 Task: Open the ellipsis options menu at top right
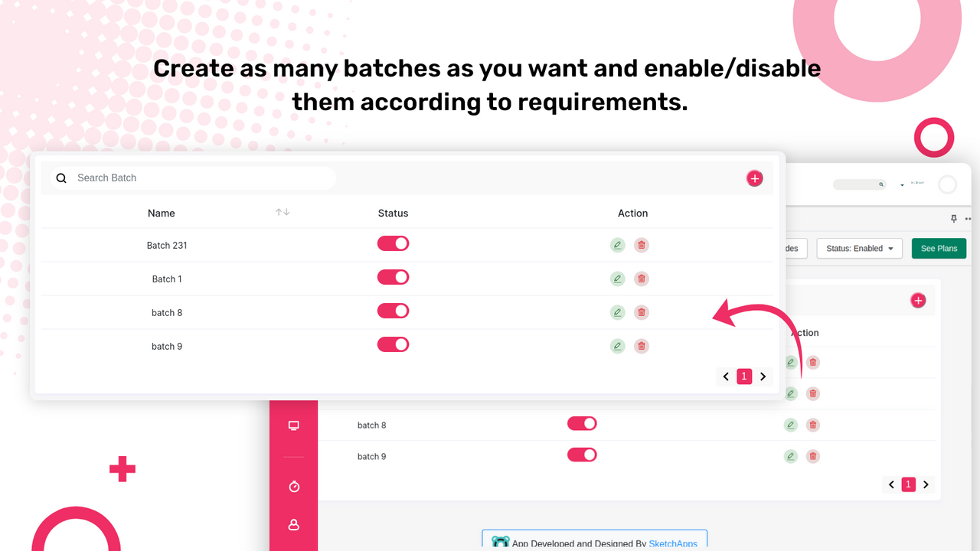point(967,219)
